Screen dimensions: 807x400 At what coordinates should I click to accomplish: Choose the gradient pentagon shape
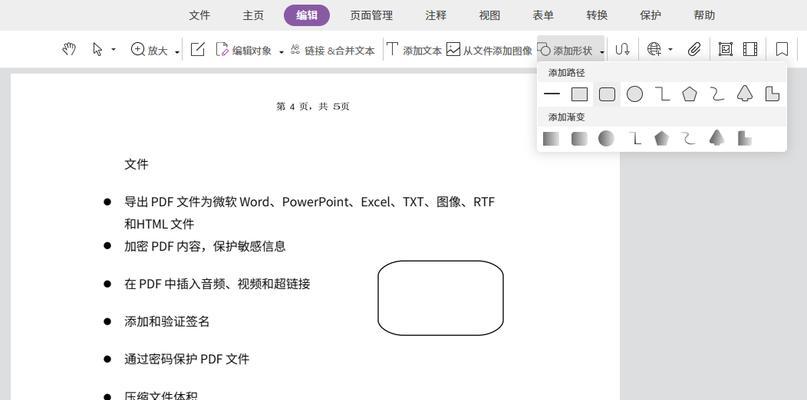[x=662, y=138]
